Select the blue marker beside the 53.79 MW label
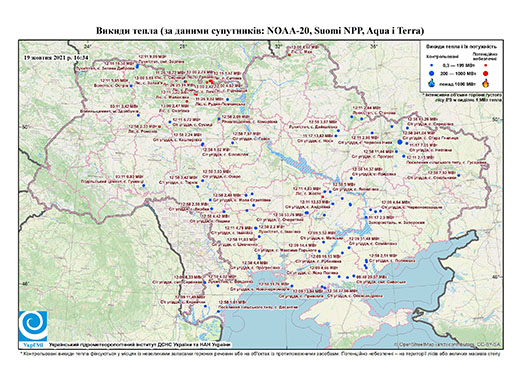Viewport: 520px width, 368px height. [x=307, y=213]
